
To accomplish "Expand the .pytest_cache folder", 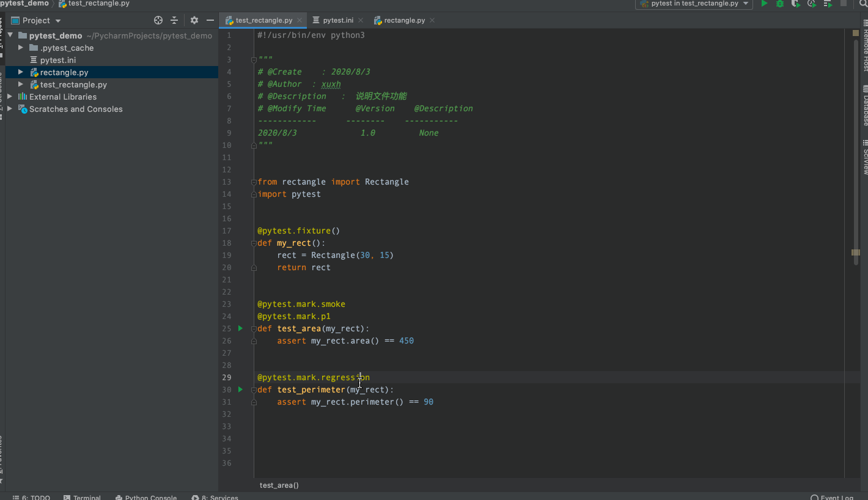I will [21, 48].
